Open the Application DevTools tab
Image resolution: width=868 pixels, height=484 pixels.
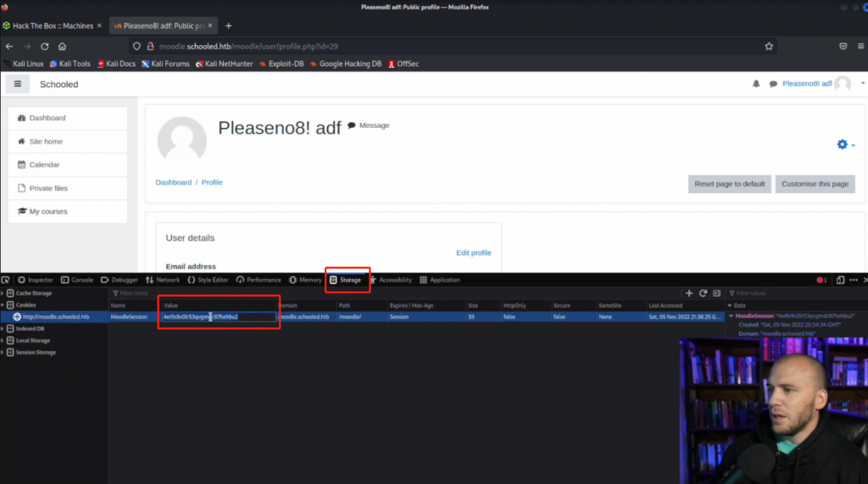pos(440,281)
